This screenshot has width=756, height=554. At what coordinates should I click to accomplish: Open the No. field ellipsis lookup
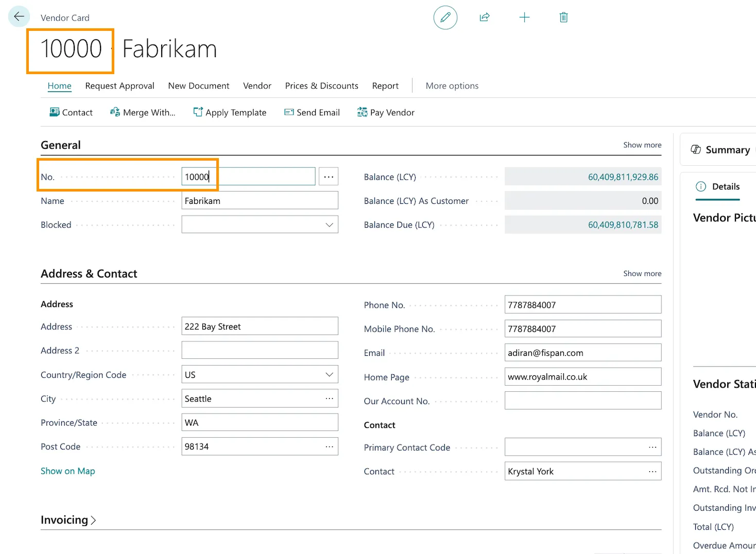[329, 177]
